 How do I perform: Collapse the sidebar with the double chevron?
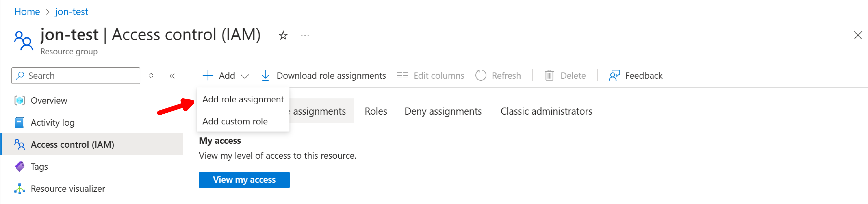172,76
